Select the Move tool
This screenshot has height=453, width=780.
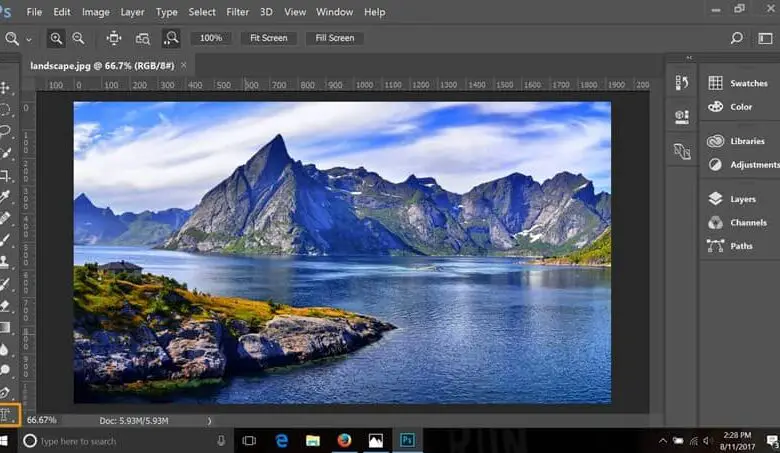pos(6,88)
